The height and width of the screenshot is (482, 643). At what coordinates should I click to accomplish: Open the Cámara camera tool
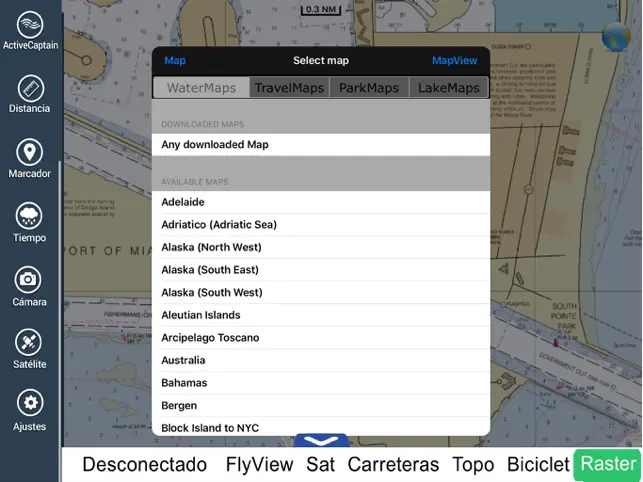pyautogui.click(x=28, y=280)
